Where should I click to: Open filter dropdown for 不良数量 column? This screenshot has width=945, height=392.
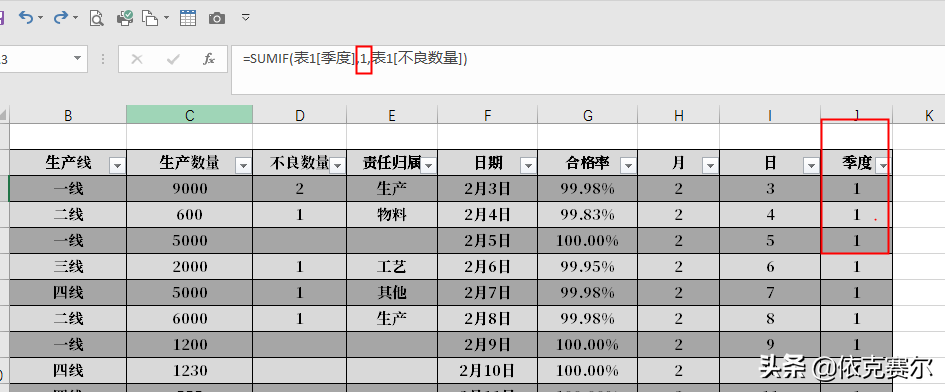tap(338, 165)
